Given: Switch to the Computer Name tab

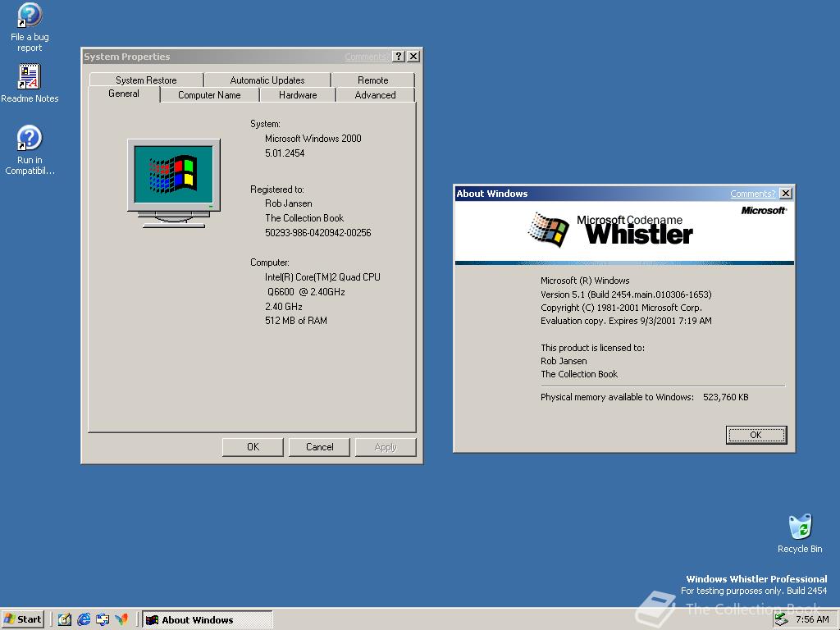Looking at the screenshot, I should [209, 95].
